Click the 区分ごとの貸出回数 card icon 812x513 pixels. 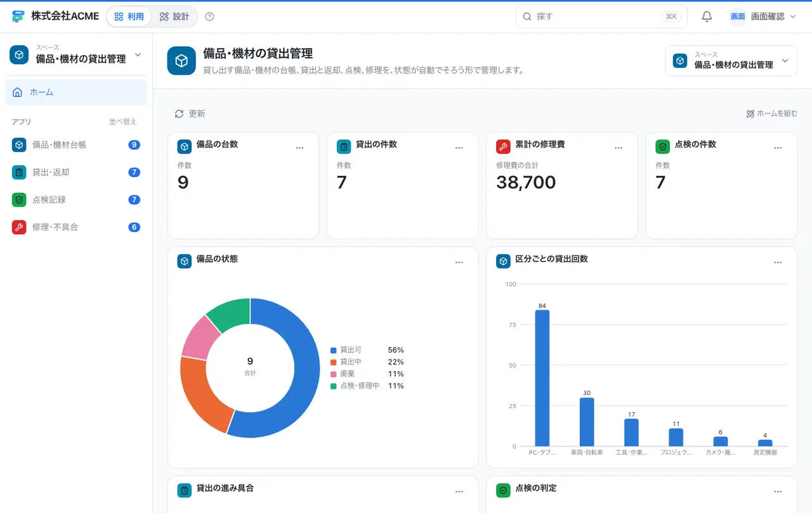pos(503,261)
